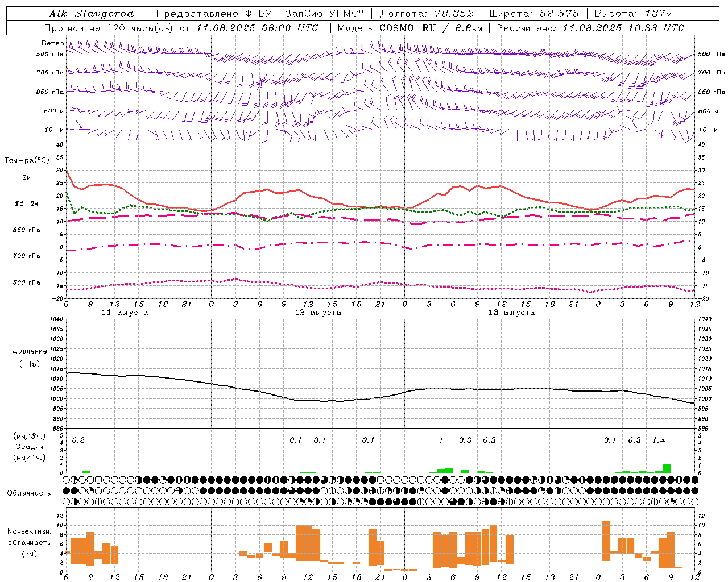Click the dashed line sample under Td 2м
Image resolution: width=728 pixels, height=582 pixels.
point(26,210)
